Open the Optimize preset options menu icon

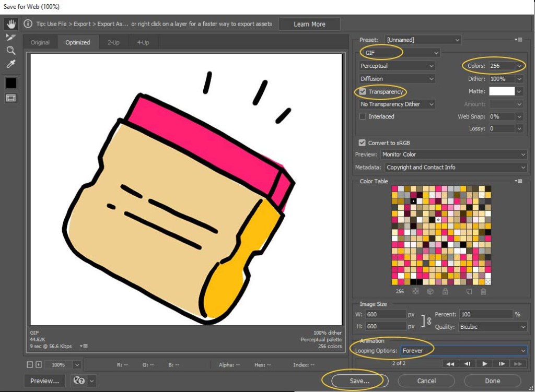coord(518,40)
